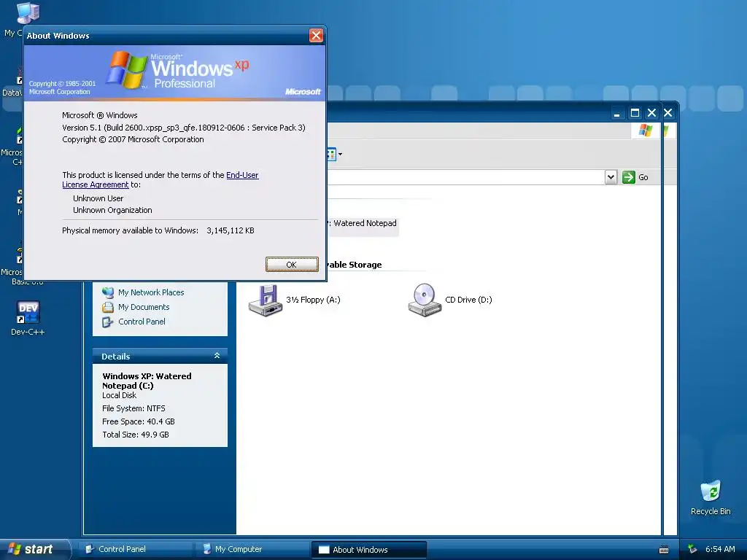Maximize the My Computer window

click(x=635, y=113)
